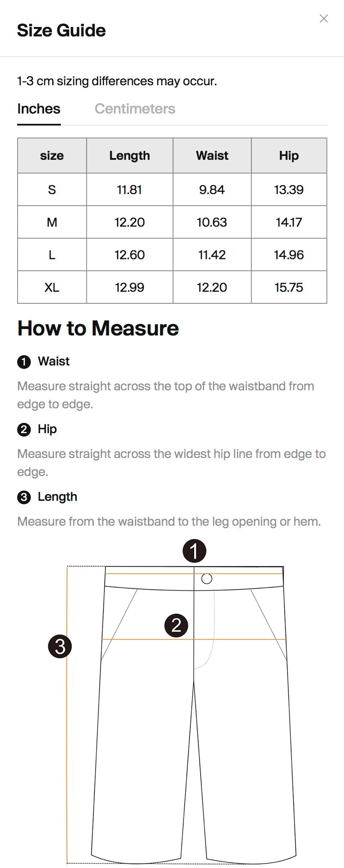Select the XL size row cell
The height and width of the screenshot is (868, 344).
52,287
